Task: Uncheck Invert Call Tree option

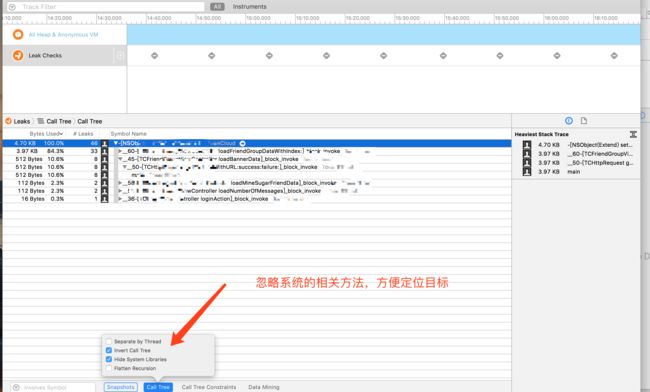Action: click(109, 350)
